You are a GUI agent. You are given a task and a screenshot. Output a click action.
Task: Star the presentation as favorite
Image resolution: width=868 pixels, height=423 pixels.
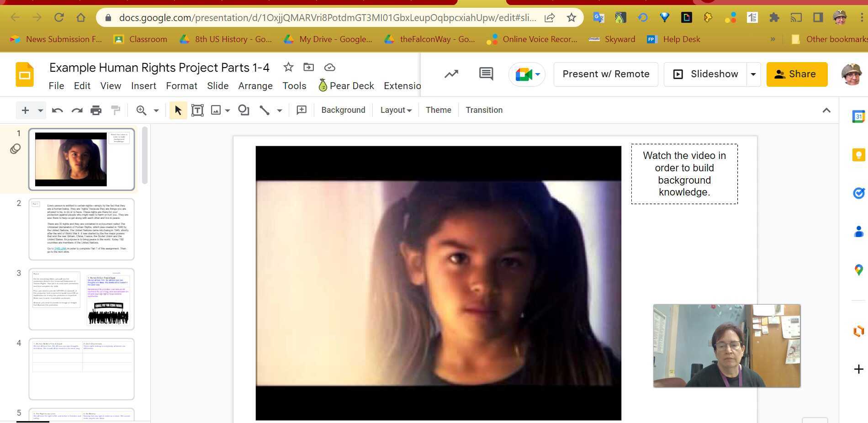288,67
